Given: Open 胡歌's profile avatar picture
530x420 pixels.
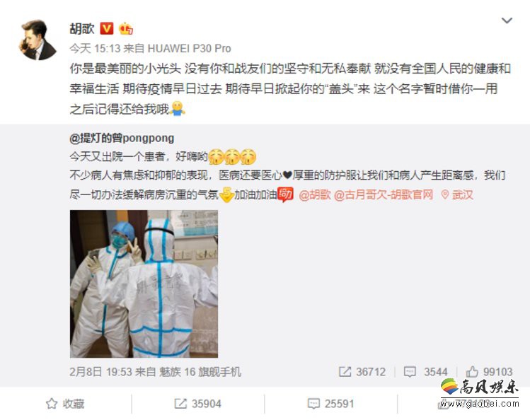Looking at the screenshot, I should click(38, 40).
